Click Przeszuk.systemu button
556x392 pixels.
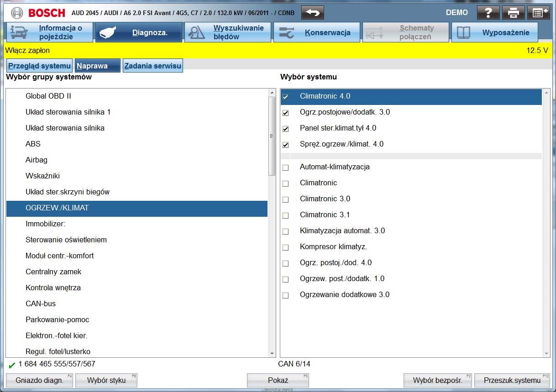click(512, 380)
